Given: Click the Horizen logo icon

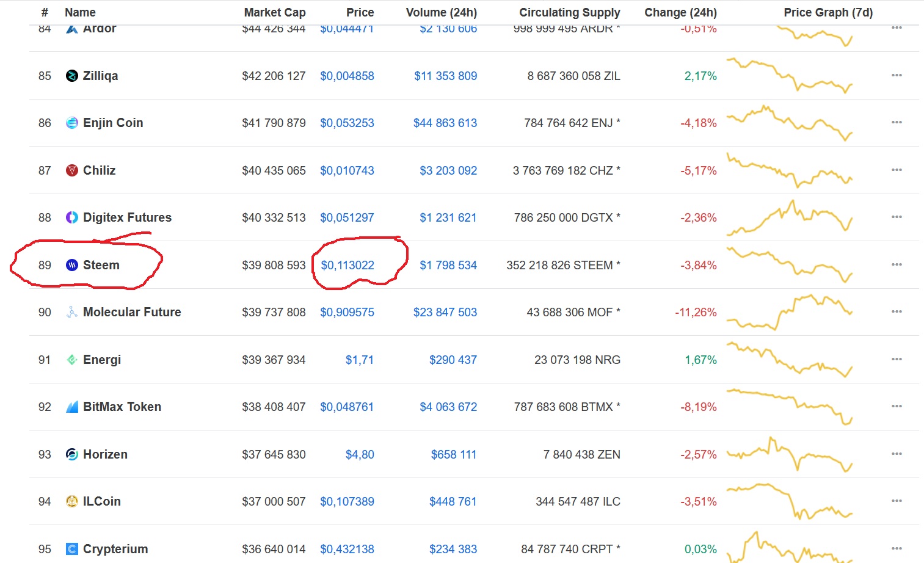Looking at the screenshot, I should click(72, 454).
